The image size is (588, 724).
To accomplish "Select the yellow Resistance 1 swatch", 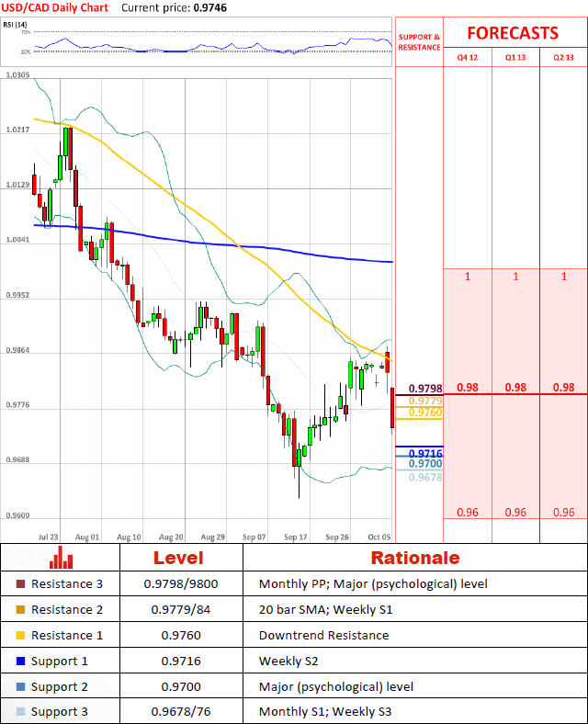I will click(x=21, y=636).
